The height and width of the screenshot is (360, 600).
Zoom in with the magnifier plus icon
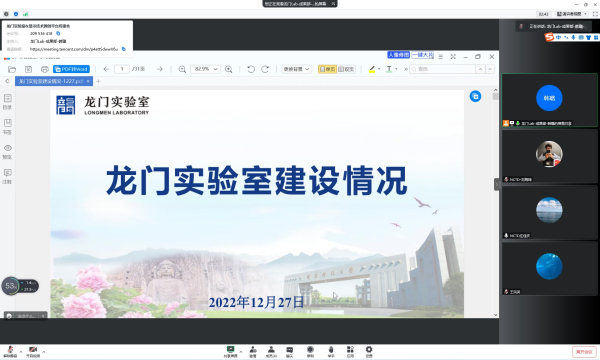click(x=228, y=69)
